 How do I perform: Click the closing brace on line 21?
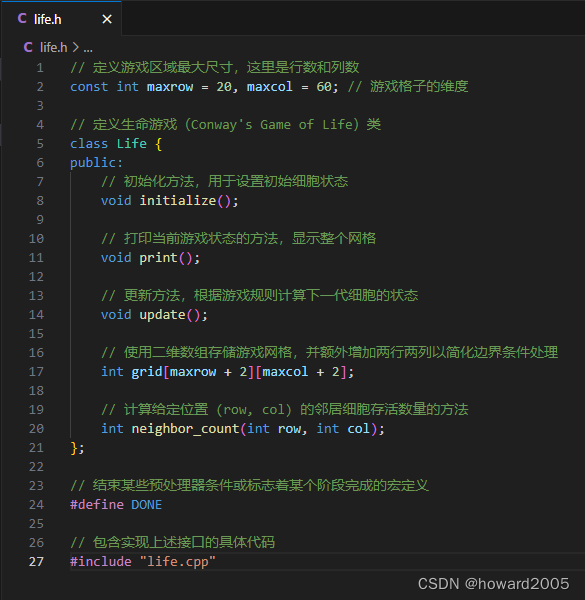pyautogui.click(x=74, y=448)
